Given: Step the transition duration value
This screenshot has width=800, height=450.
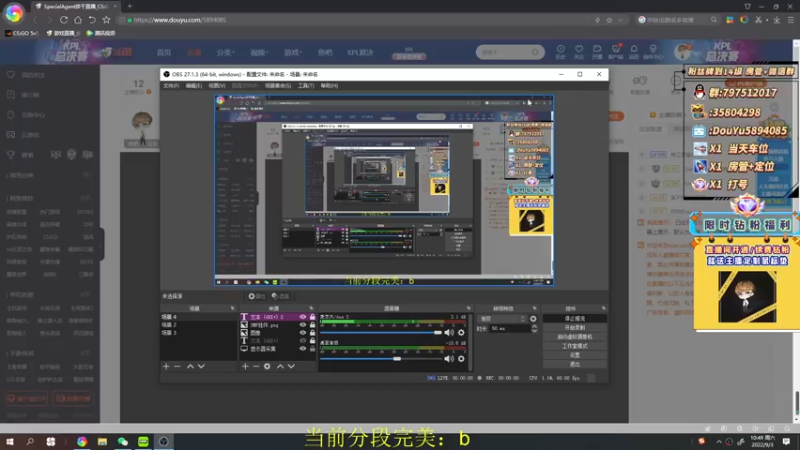Looking at the screenshot, I should click(534, 329).
